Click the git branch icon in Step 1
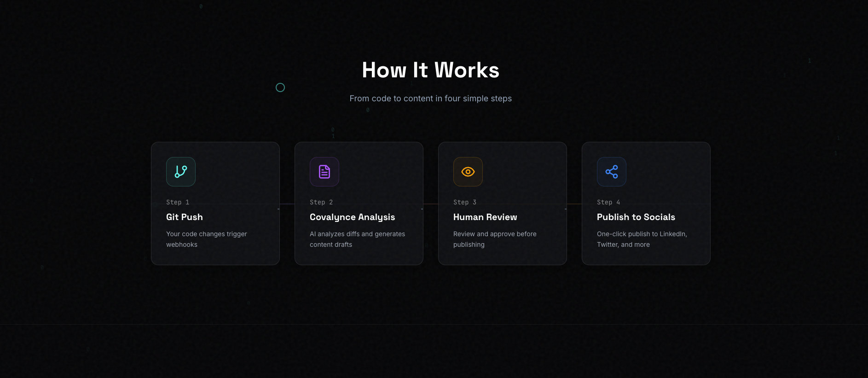 click(x=181, y=172)
